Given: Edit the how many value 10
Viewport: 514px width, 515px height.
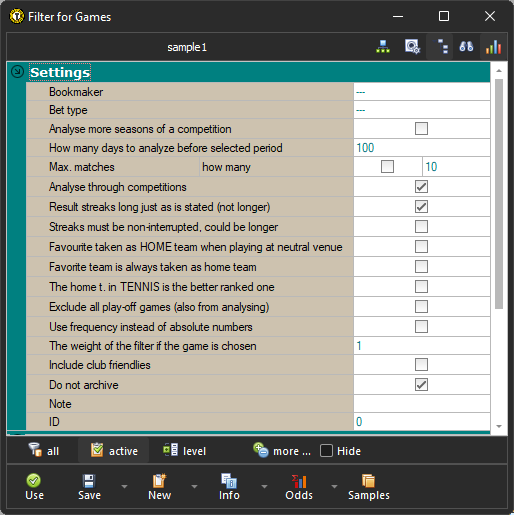Looking at the screenshot, I should click(x=456, y=167).
